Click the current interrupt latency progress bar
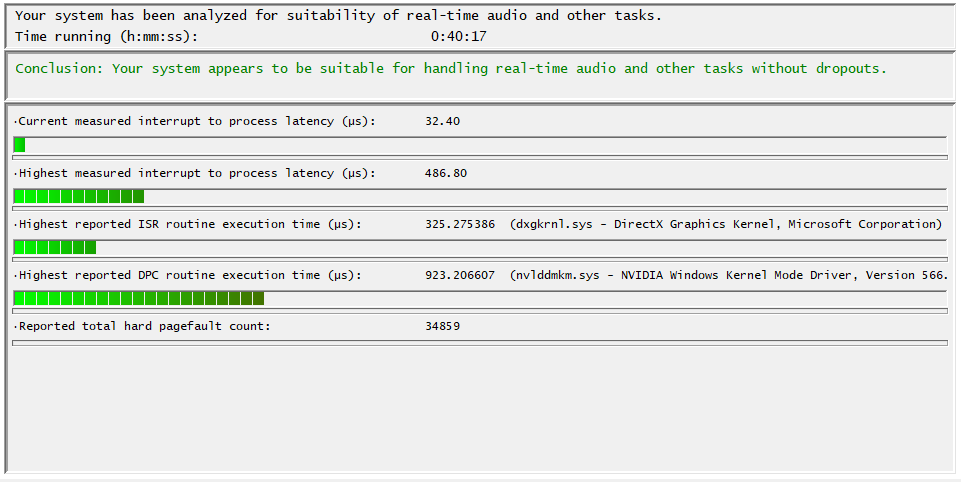Image resolution: width=961 pixels, height=482 pixels. (x=479, y=145)
